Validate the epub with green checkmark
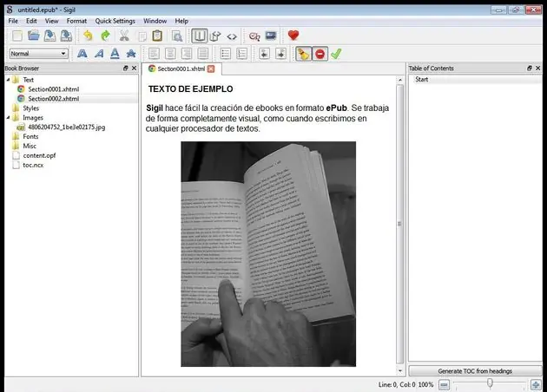The width and height of the screenshot is (547, 392). tap(336, 54)
